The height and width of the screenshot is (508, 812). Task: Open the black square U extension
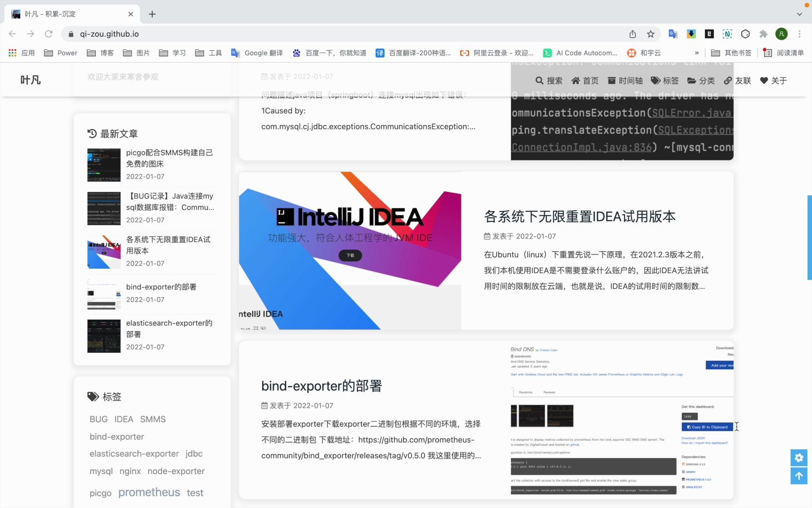[x=710, y=34]
